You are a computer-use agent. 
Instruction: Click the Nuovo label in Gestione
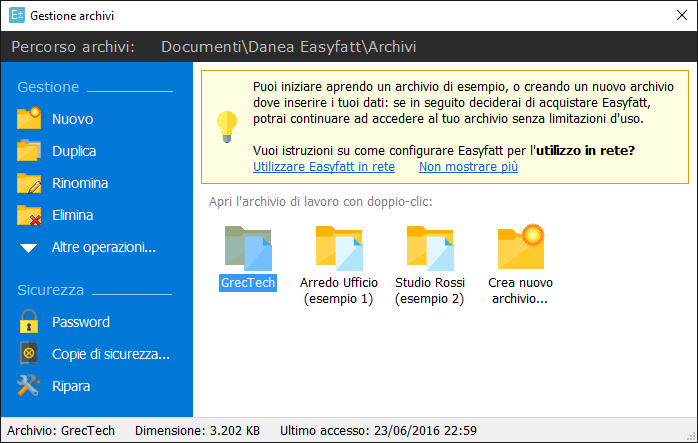(73, 119)
